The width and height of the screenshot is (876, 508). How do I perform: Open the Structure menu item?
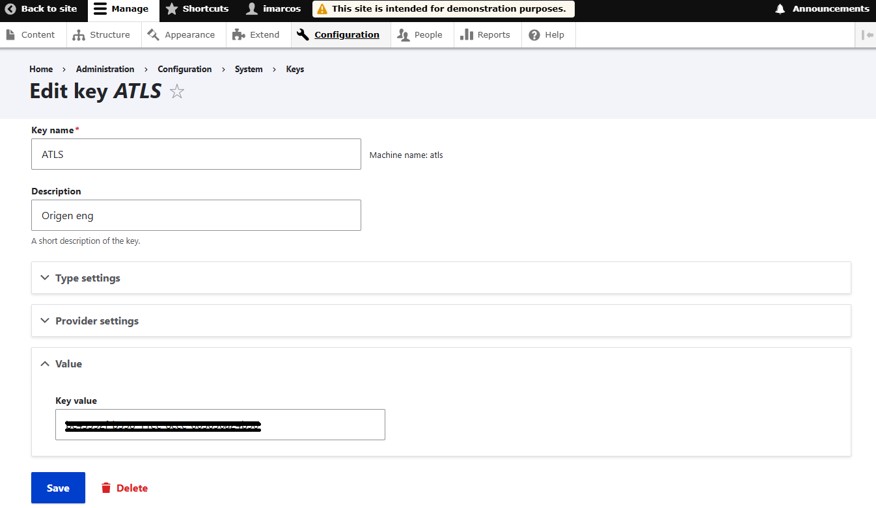(101, 35)
